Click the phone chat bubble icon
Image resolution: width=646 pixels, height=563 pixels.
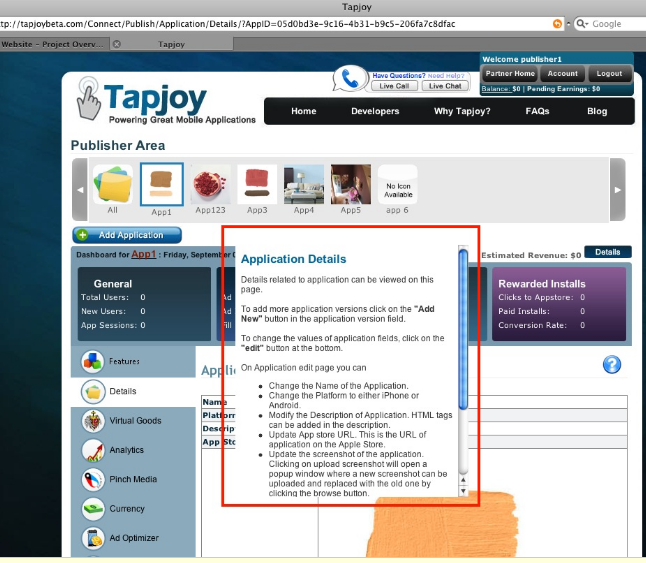[350, 78]
